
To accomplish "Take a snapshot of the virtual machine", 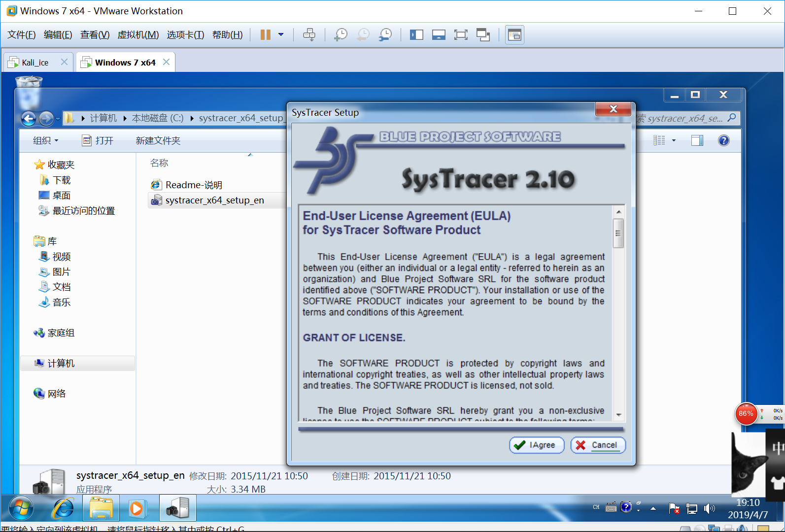I will 341,34.
